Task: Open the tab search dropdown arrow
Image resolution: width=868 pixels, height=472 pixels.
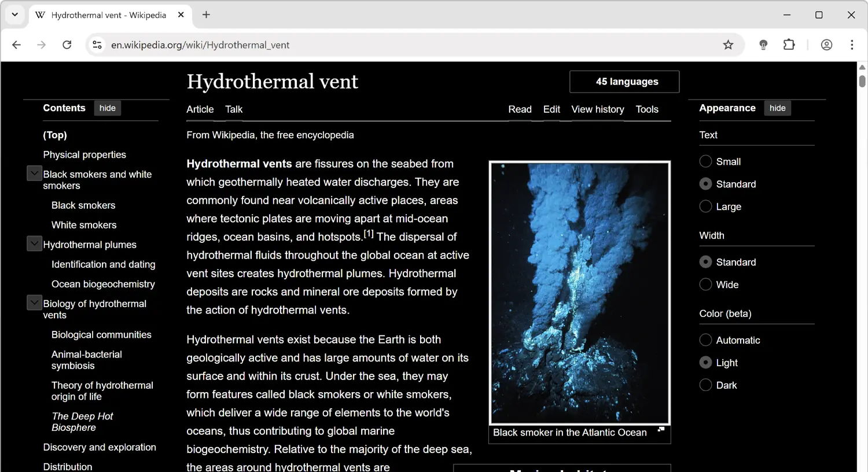Action: coord(14,14)
